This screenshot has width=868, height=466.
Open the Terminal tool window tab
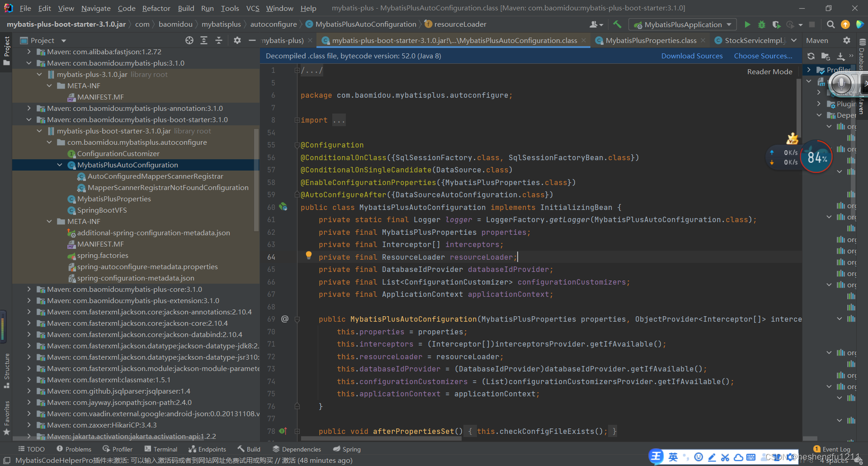[x=161, y=449]
